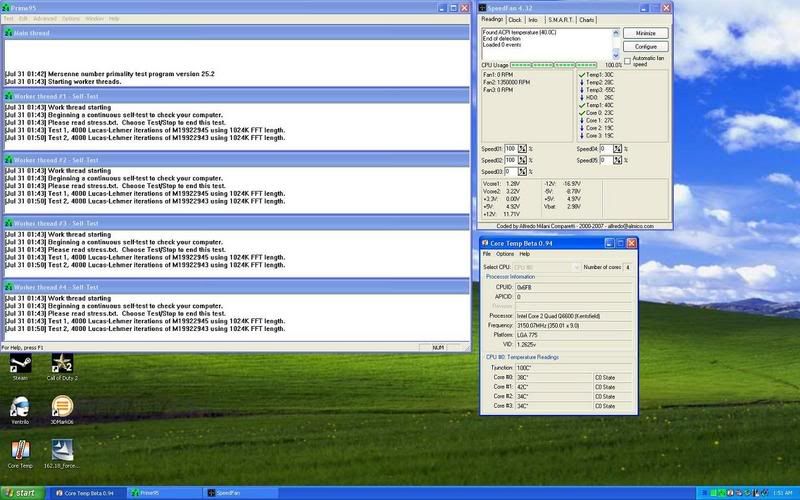Image resolution: width=800 pixels, height=500 pixels.
Task: Click the taskbar clock
Action: click(x=782, y=493)
